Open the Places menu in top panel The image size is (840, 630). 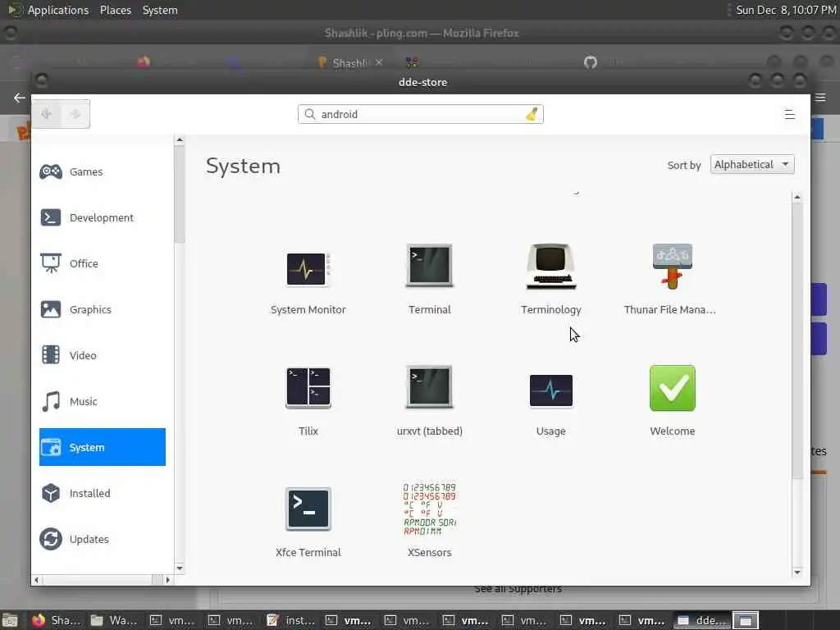[x=115, y=10]
